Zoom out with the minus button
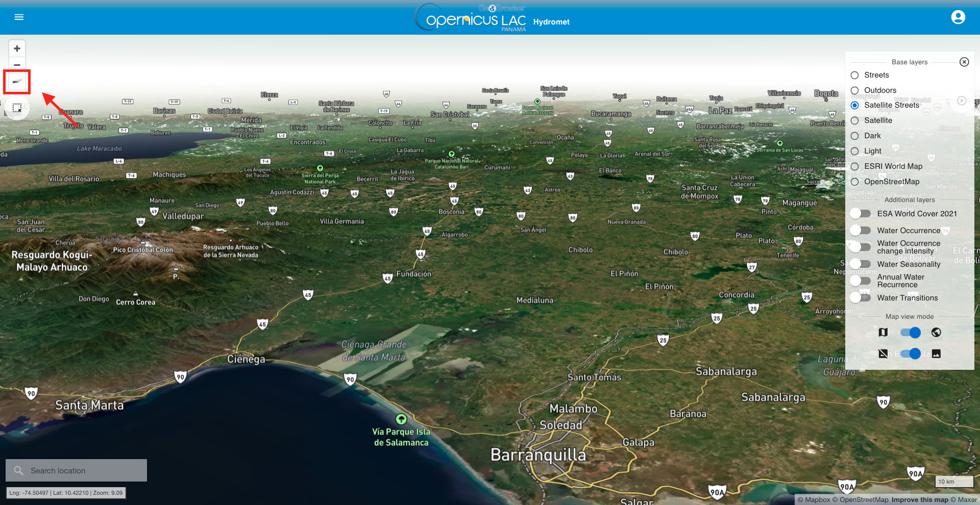This screenshot has width=980, height=505. pyautogui.click(x=17, y=65)
